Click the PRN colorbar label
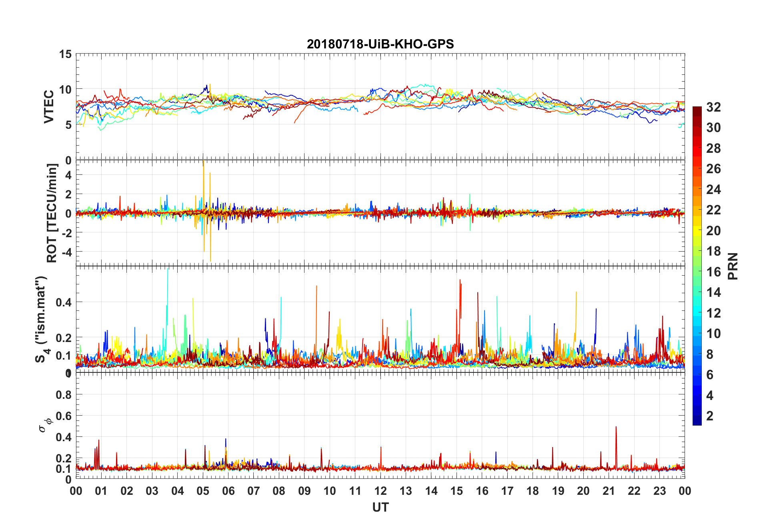Viewport: 761px width, 532px height. [733, 266]
